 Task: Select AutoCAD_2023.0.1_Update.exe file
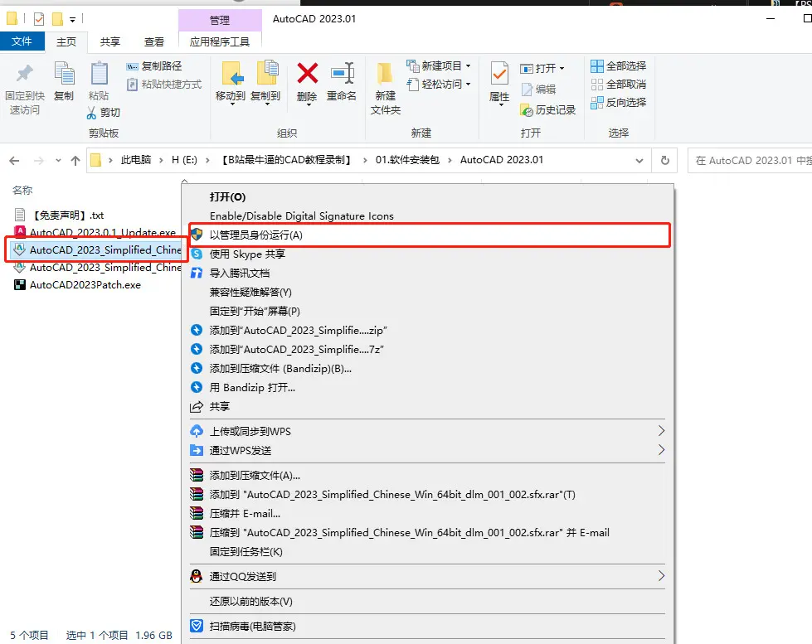pyautogui.click(x=96, y=232)
